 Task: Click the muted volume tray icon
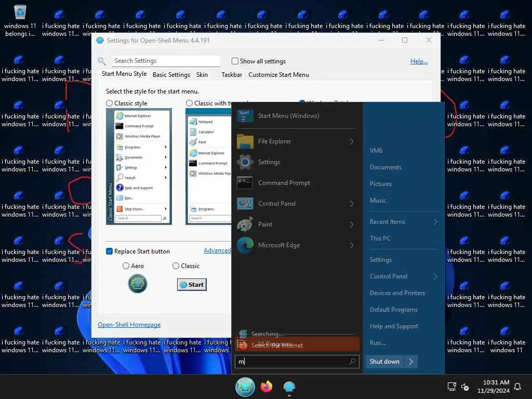coord(465,387)
